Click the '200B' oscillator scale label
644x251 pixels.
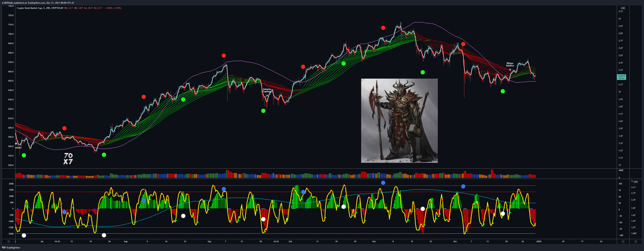click(x=11, y=184)
